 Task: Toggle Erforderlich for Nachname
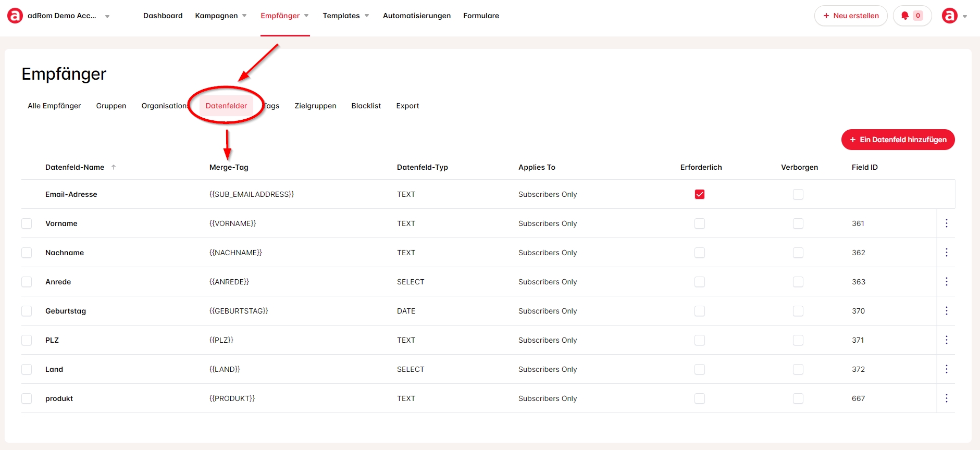click(700, 253)
